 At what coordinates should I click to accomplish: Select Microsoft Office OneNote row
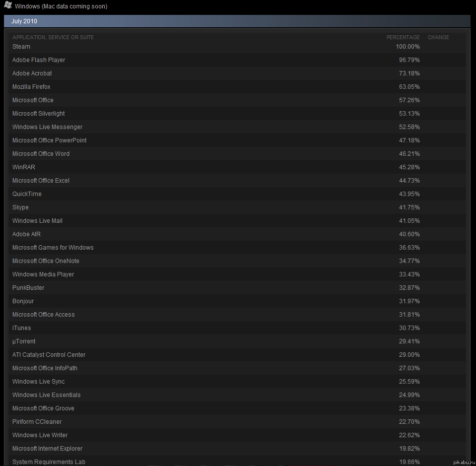[x=237, y=261]
